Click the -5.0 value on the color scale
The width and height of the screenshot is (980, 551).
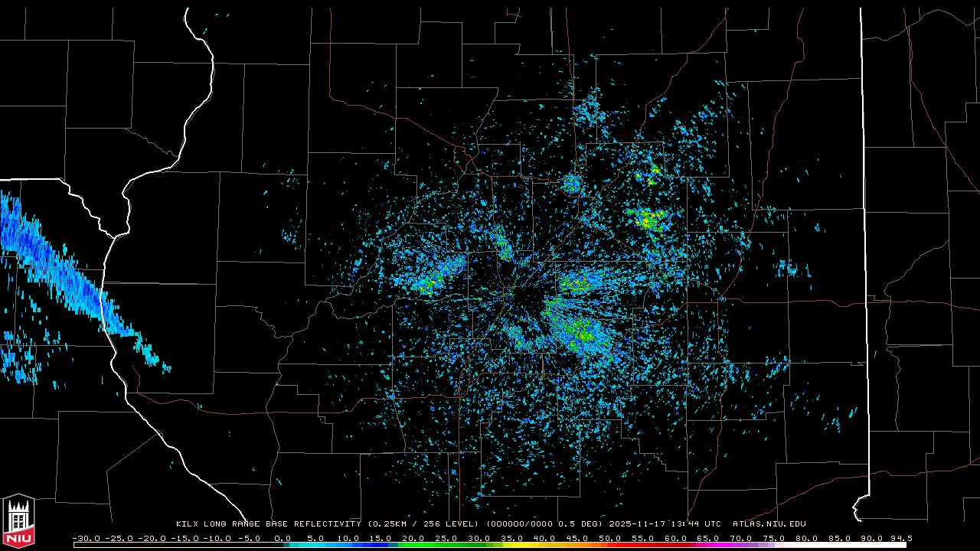click(250, 538)
